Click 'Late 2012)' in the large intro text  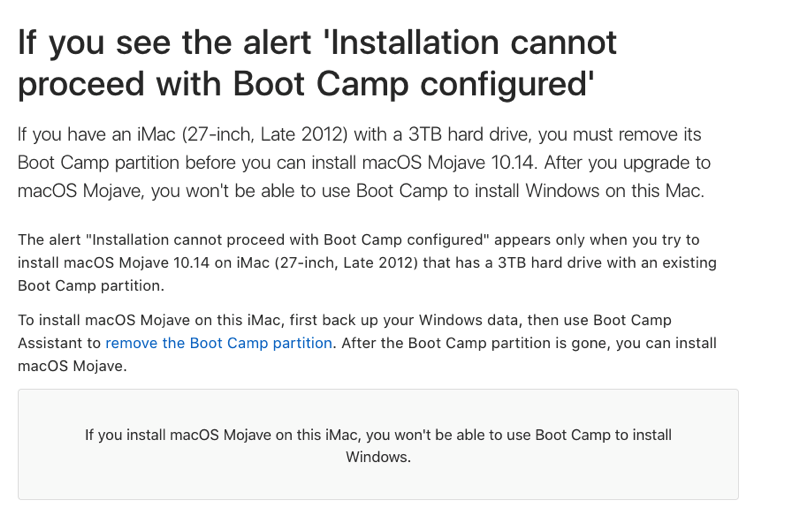(304, 134)
